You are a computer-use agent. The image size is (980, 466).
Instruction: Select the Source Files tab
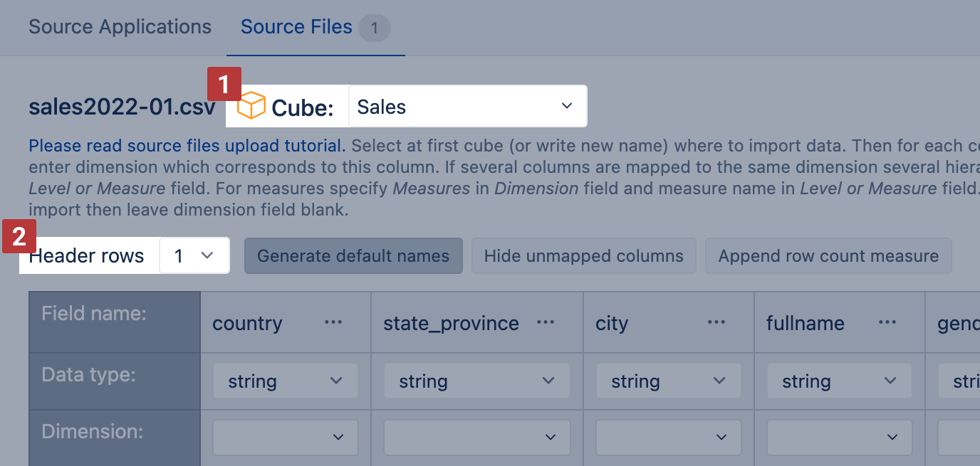296,26
